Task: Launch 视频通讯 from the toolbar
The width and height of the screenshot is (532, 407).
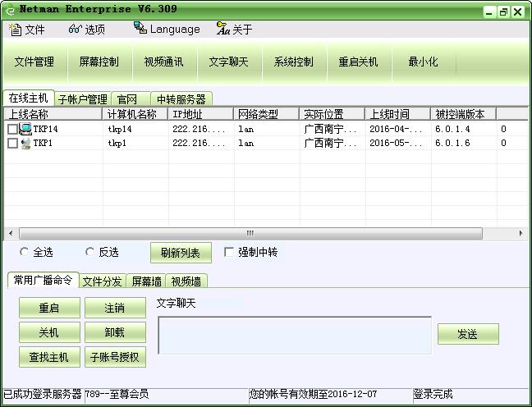Action: click(x=164, y=62)
